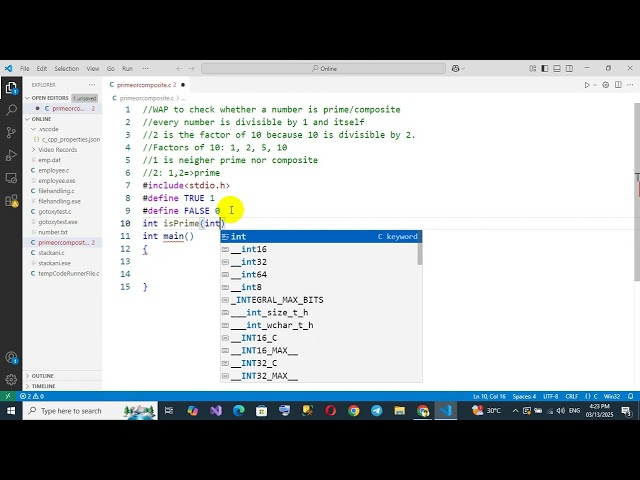Click Ln 10, Col 16 in status bar

(489, 396)
